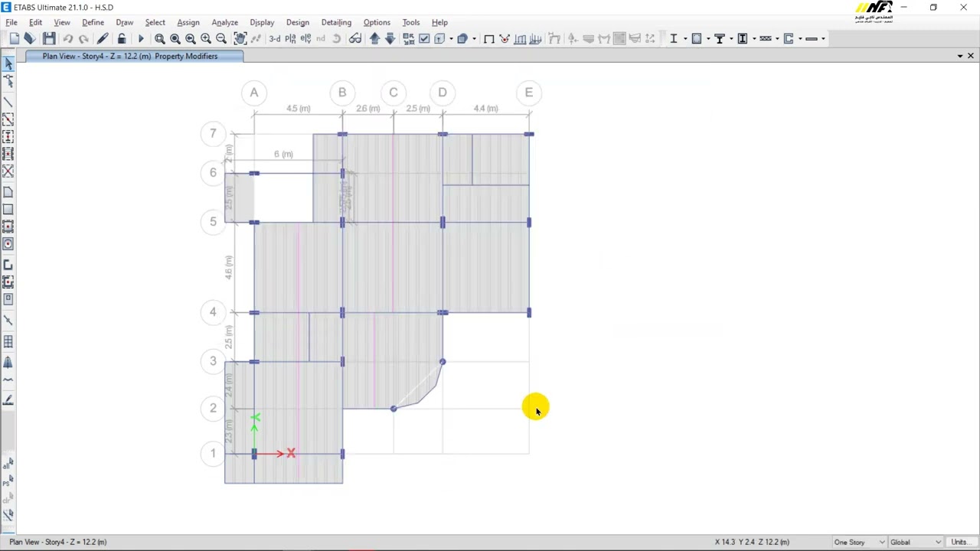Switch to 3-d view button
980x551 pixels.
click(274, 38)
